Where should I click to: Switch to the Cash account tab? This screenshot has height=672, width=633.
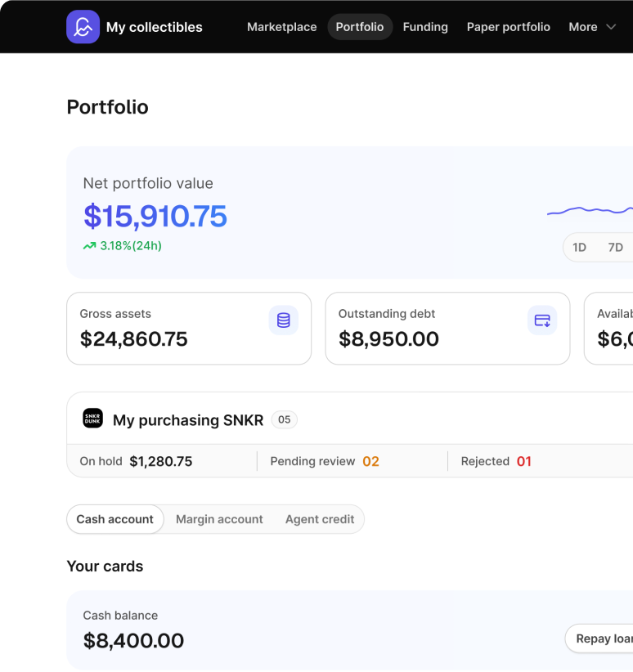tap(115, 519)
